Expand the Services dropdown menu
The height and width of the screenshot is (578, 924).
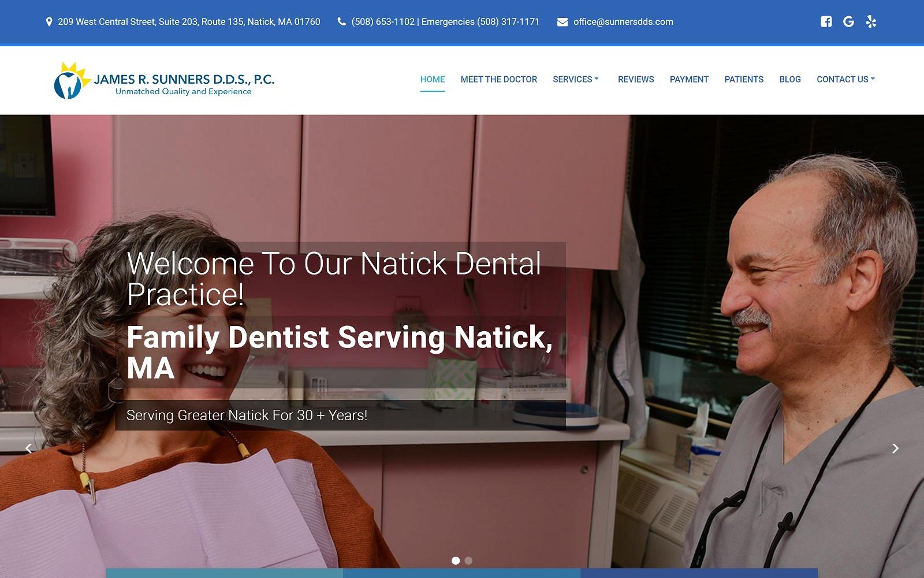[x=576, y=79]
